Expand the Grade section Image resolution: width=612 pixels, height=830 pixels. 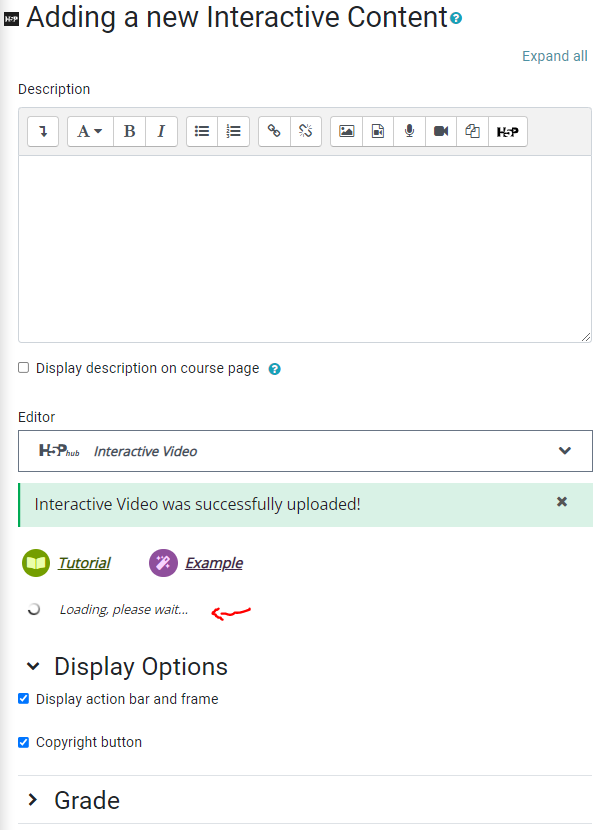74,800
